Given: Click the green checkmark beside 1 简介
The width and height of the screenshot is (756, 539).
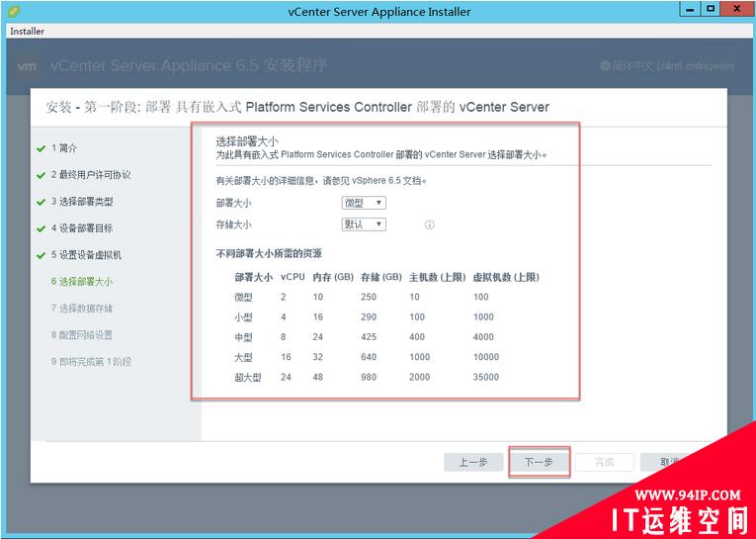Looking at the screenshot, I should coord(41,149).
